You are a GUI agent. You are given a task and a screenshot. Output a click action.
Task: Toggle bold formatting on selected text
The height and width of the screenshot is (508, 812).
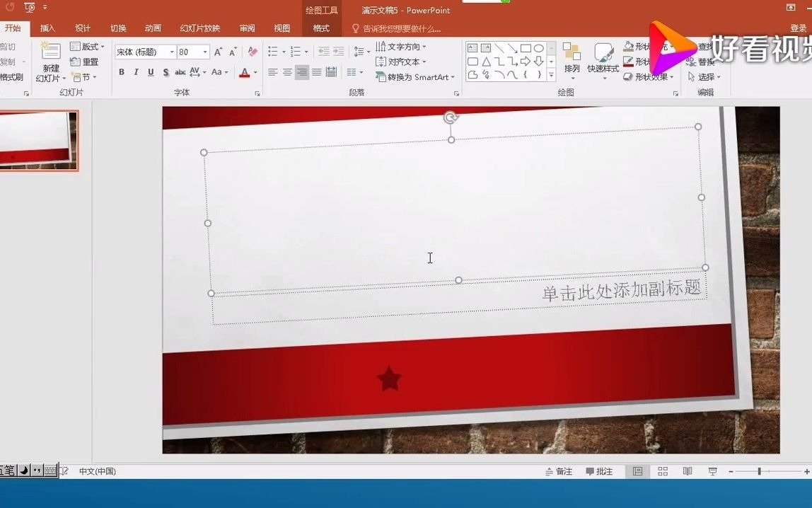pyautogui.click(x=121, y=72)
